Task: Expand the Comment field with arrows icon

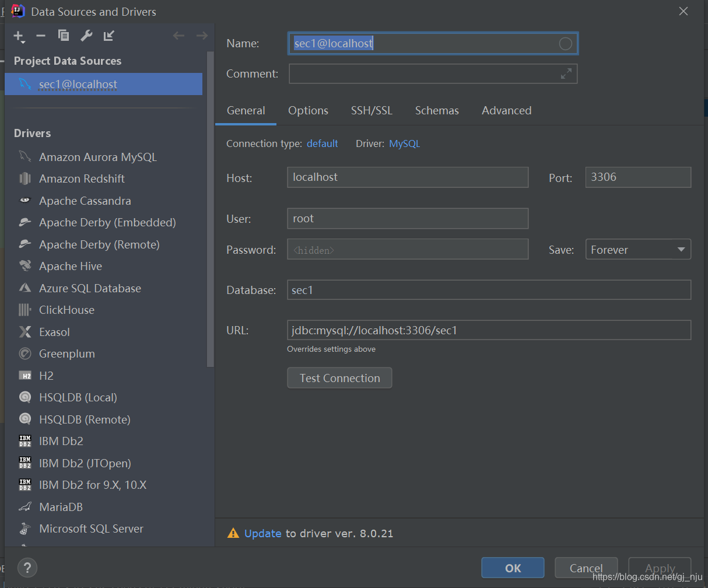Action: [566, 74]
